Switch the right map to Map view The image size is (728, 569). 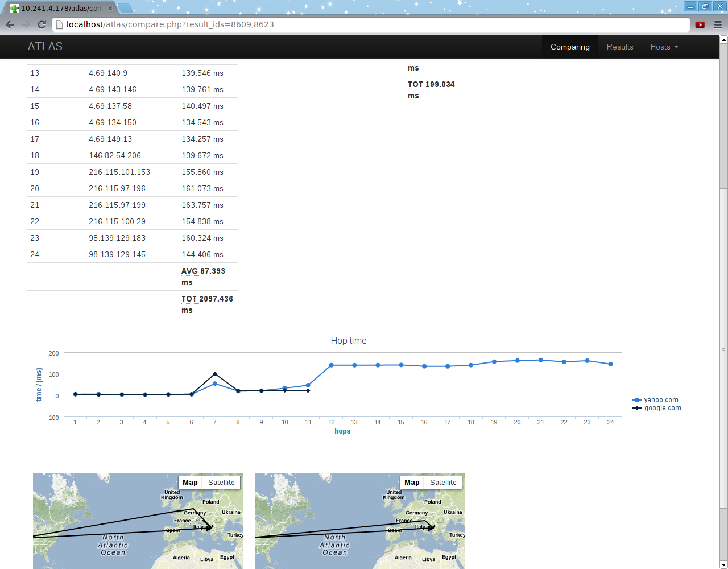click(412, 483)
